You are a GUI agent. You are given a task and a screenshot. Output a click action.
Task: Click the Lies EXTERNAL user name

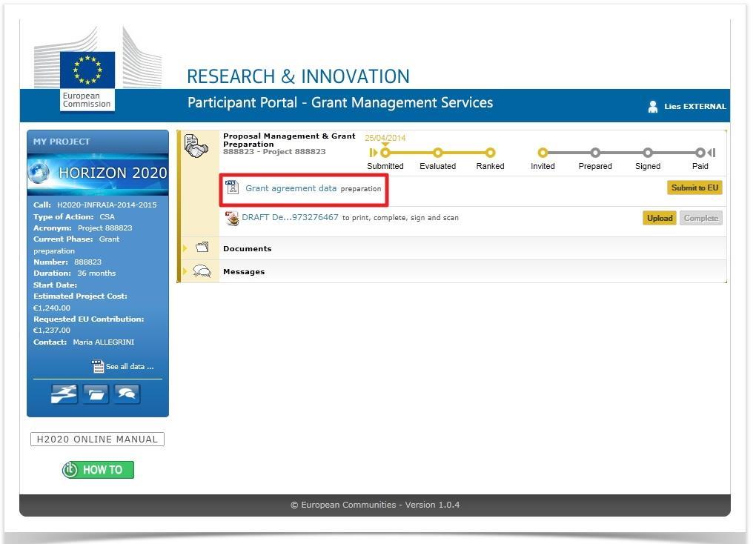pyautogui.click(x=694, y=106)
